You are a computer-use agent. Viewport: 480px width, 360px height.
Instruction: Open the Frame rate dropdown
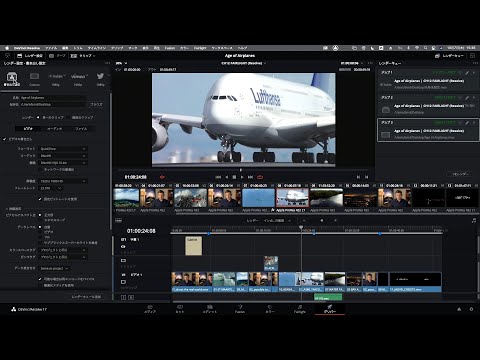(x=51, y=188)
